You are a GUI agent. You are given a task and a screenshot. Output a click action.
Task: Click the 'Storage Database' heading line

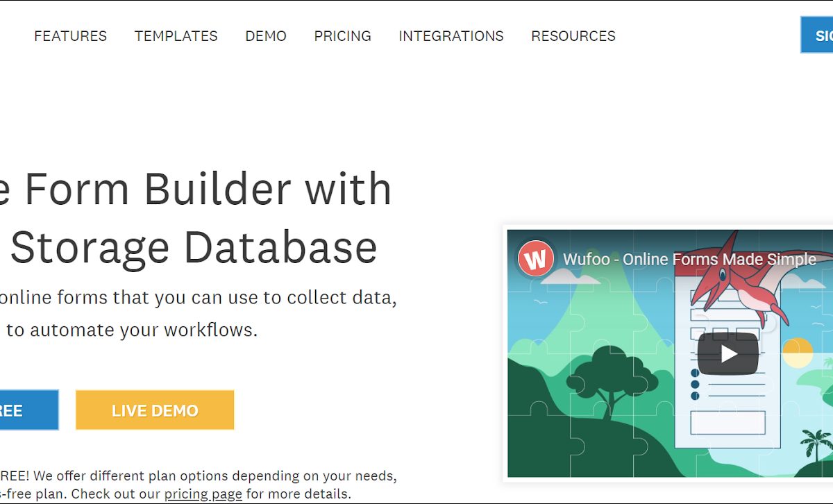193,247
